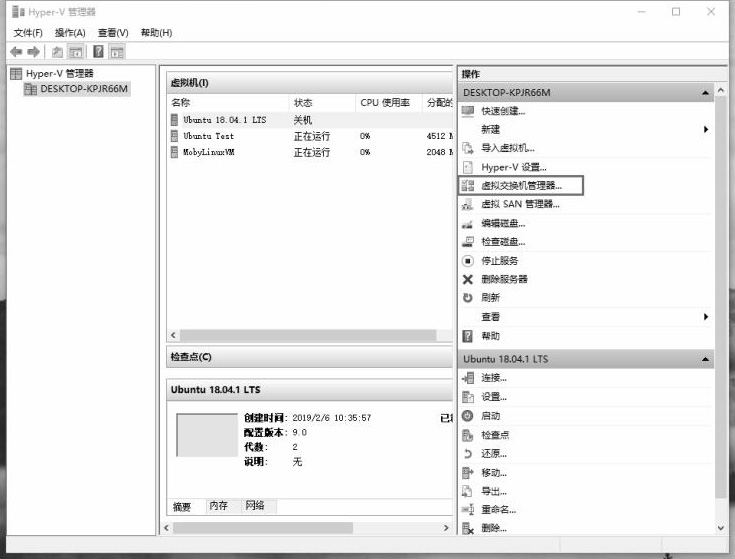This screenshot has width=735, height=559.
Task: Click Export (导出) action for the VM
Action: (493, 491)
